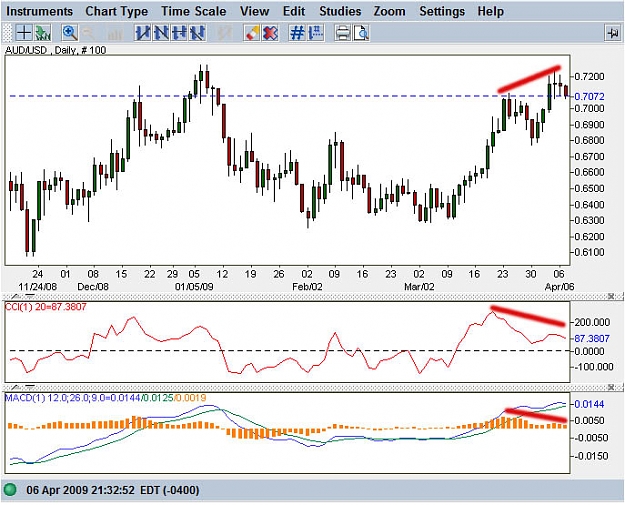Screen dimensions: 625x505
Task: Click the greyed-out bar chart toolbar icon
Action: coord(115,33)
